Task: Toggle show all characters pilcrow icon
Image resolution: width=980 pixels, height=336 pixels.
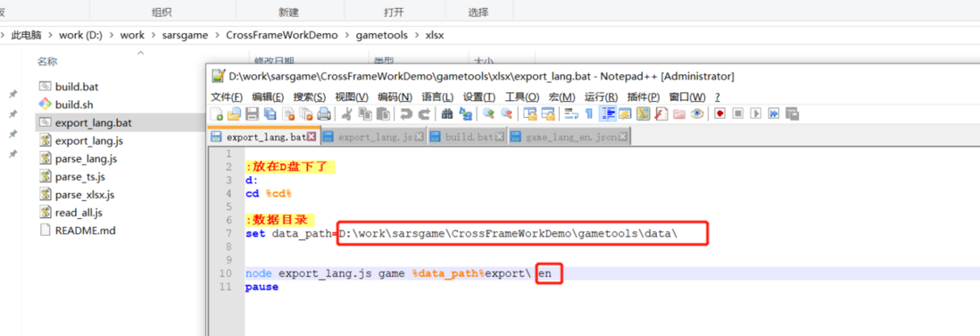Action: (589, 113)
